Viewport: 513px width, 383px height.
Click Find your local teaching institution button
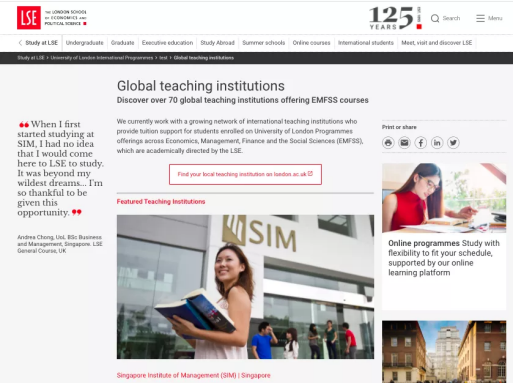coord(245,174)
